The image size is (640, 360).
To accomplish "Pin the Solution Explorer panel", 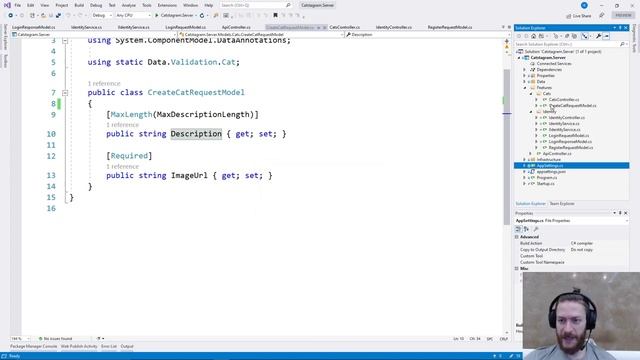I will (620, 28).
